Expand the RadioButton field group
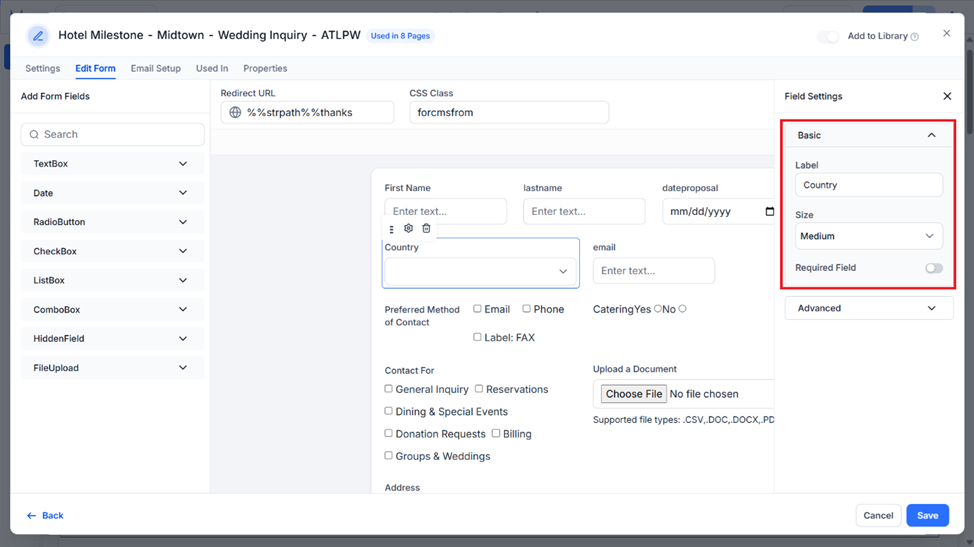The width and height of the screenshot is (974, 547). [112, 222]
